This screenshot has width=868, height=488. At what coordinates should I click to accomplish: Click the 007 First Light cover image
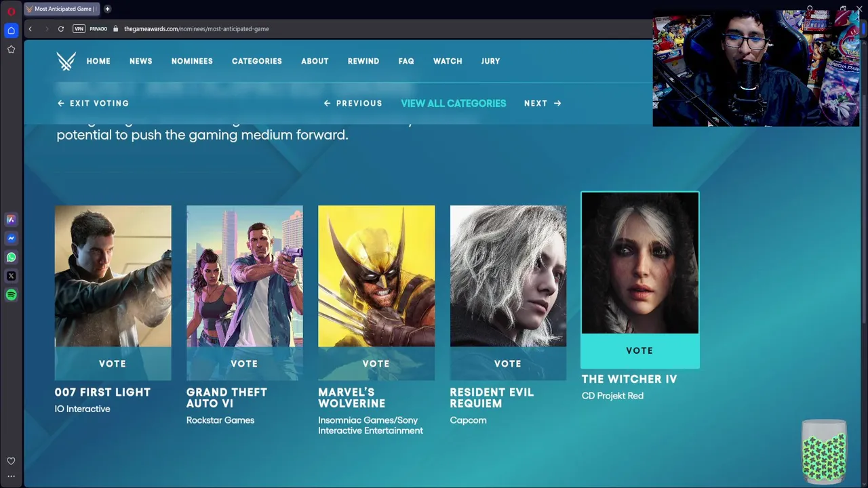point(113,276)
